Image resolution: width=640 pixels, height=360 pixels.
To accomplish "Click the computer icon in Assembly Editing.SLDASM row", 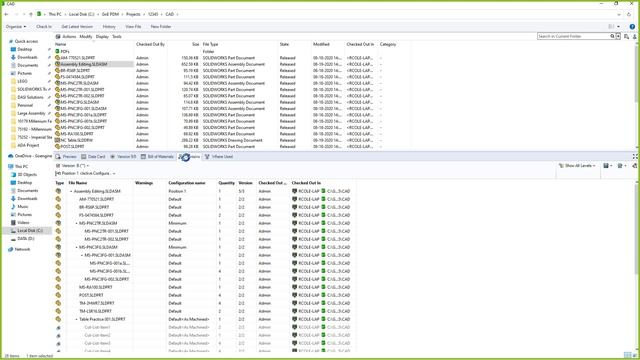I will (x=295, y=191).
